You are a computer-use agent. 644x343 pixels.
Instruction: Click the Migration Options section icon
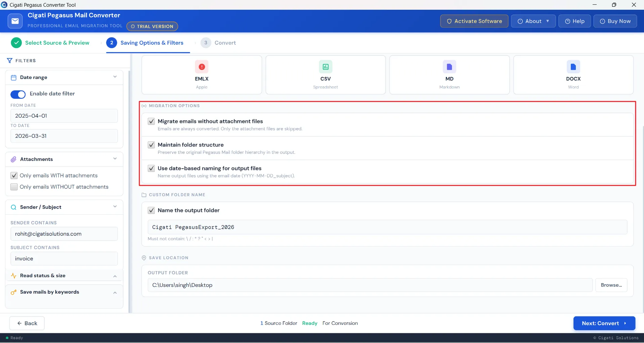144,106
